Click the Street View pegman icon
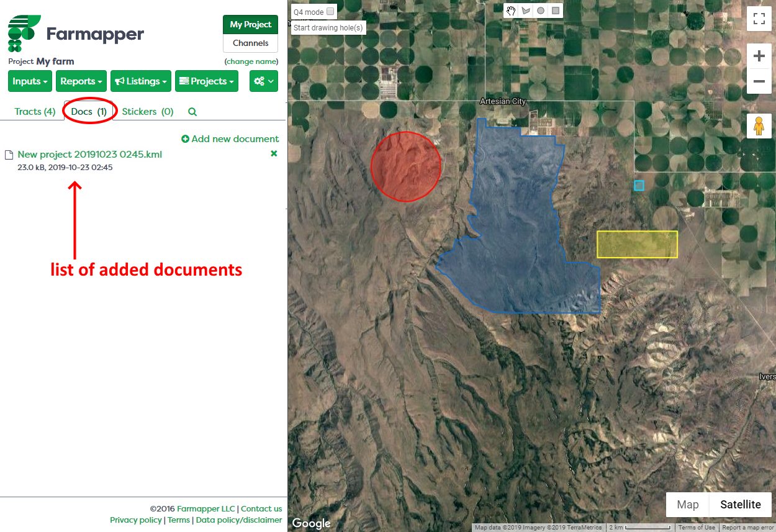 [x=759, y=125]
